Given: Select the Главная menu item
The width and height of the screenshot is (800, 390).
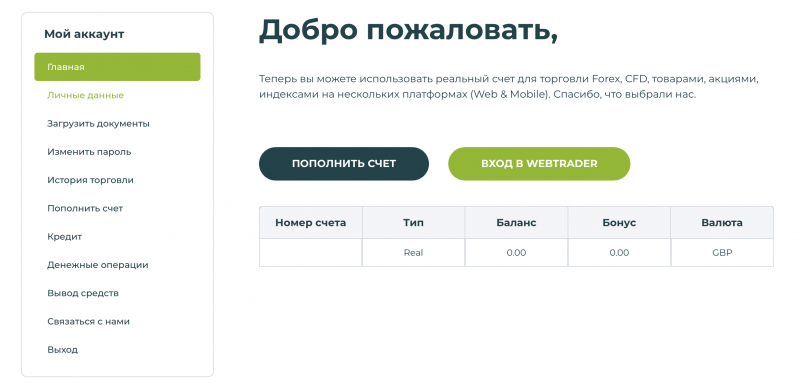Looking at the screenshot, I should point(117,67).
